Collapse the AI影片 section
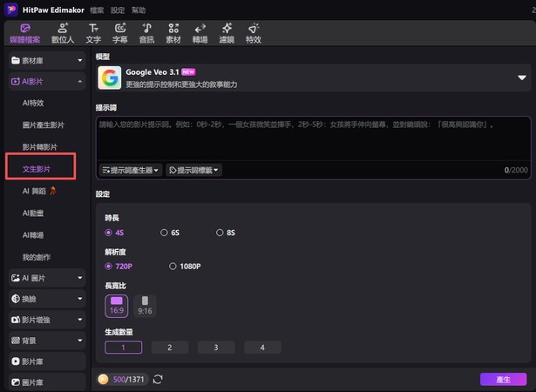The width and height of the screenshot is (536, 392). click(x=79, y=81)
